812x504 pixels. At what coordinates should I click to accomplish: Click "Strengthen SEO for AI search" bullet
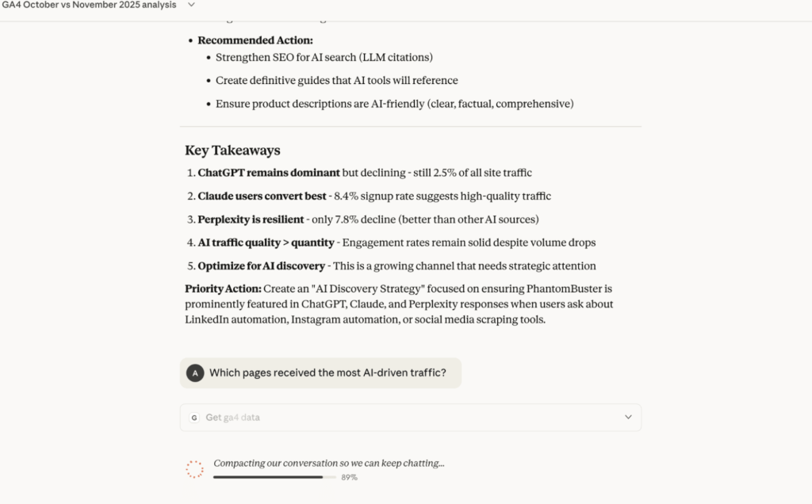pyautogui.click(x=323, y=57)
